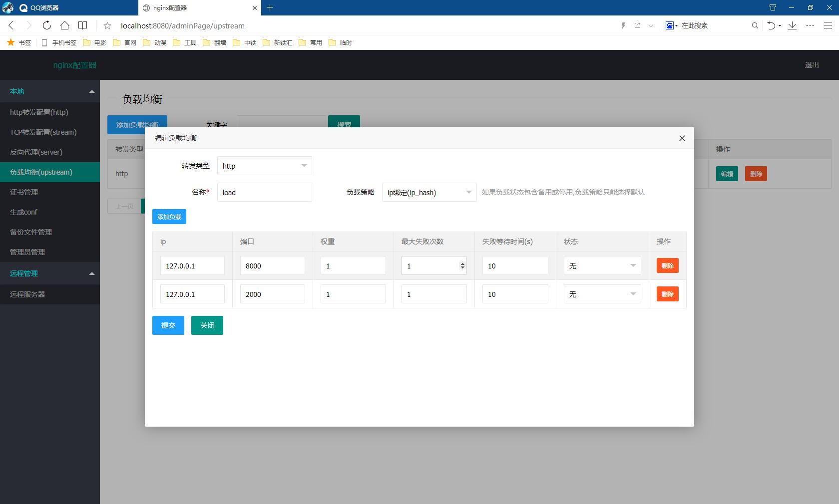Click the port field showing 8000
Image resolution: width=839 pixels, height=504 pixels.
tap(273, 265)
